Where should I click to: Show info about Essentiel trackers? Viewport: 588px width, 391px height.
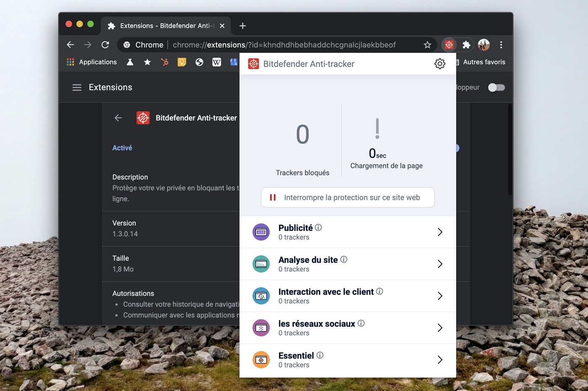(x=320, y=355)
